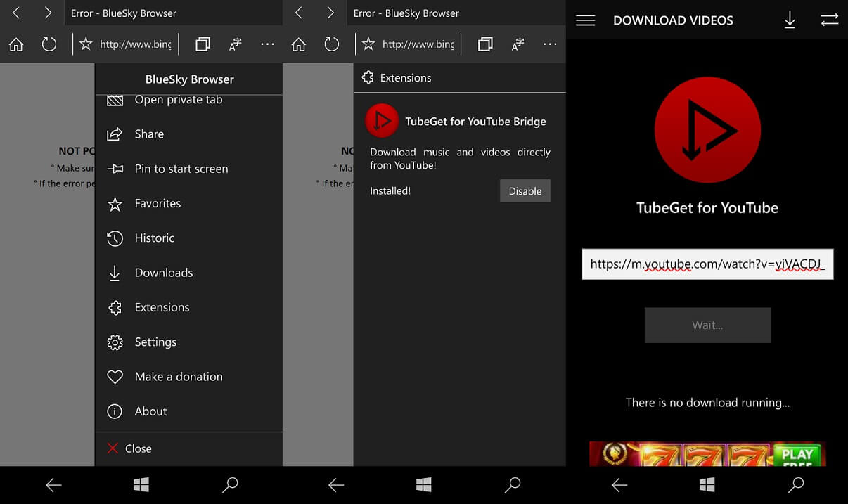Viewport: 848px width, 504px height.
Task: Open more options dots in left browser
Action: coord(268,44)
